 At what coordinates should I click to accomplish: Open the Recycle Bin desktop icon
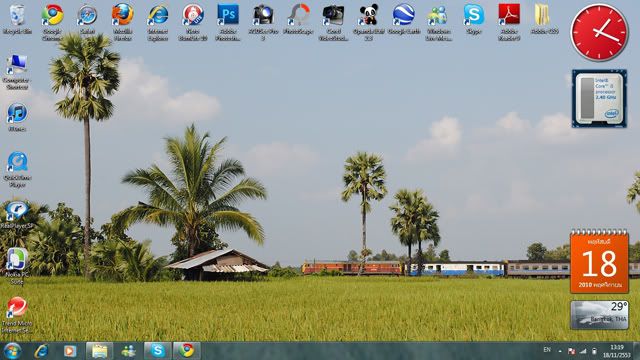coord(17,19)
